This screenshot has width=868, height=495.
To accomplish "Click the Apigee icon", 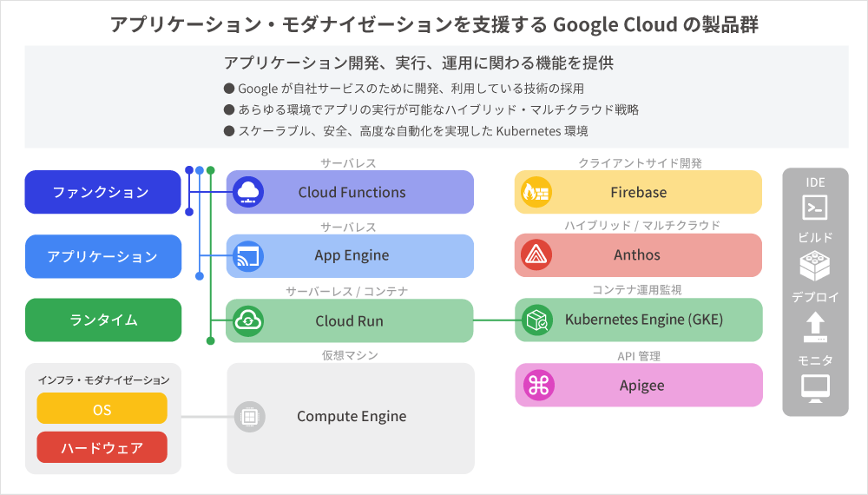I will (x=536, y=386).
